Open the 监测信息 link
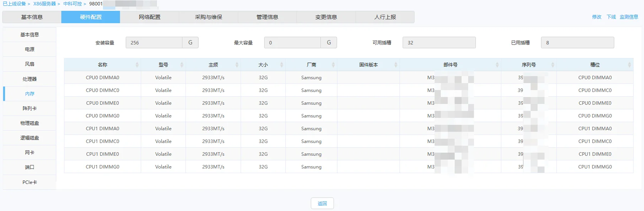The height and width of the screenshot is (211, 644). [x=629, y=17]
